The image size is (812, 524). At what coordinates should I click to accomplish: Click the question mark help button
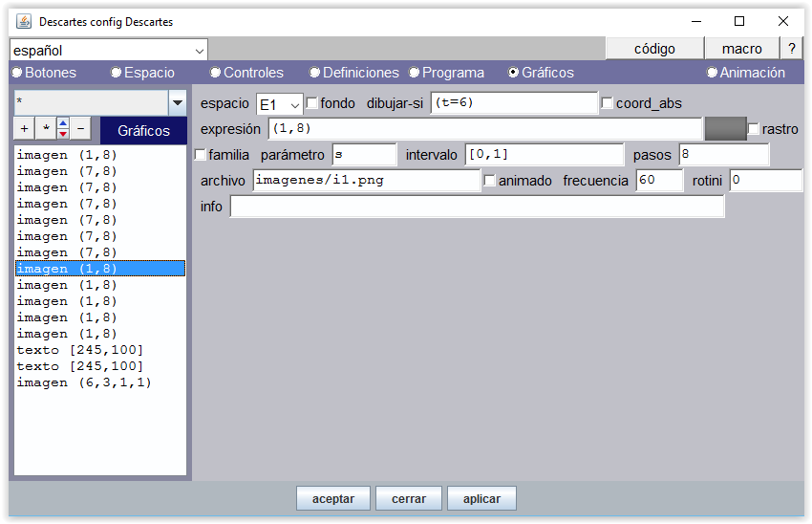791,49
